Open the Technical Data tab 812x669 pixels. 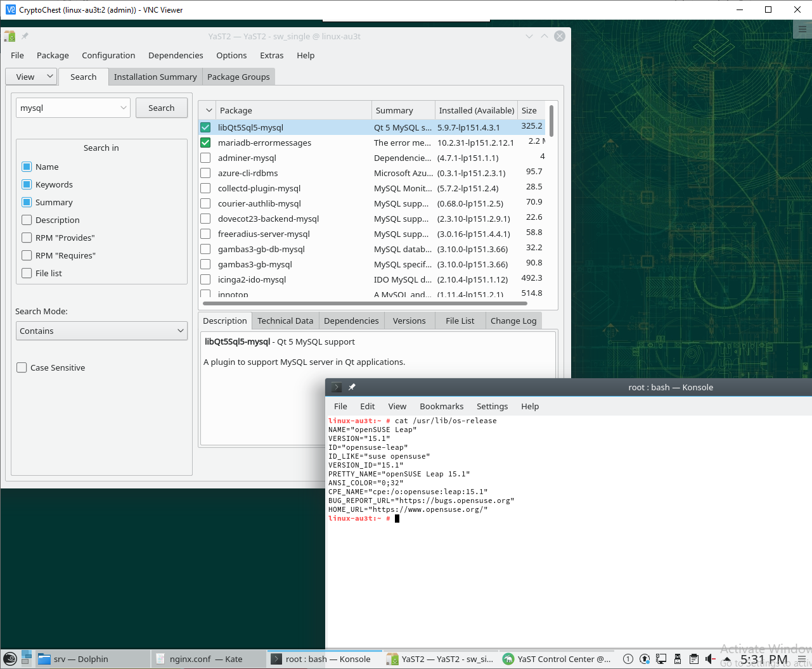click(x=285, y=321)
